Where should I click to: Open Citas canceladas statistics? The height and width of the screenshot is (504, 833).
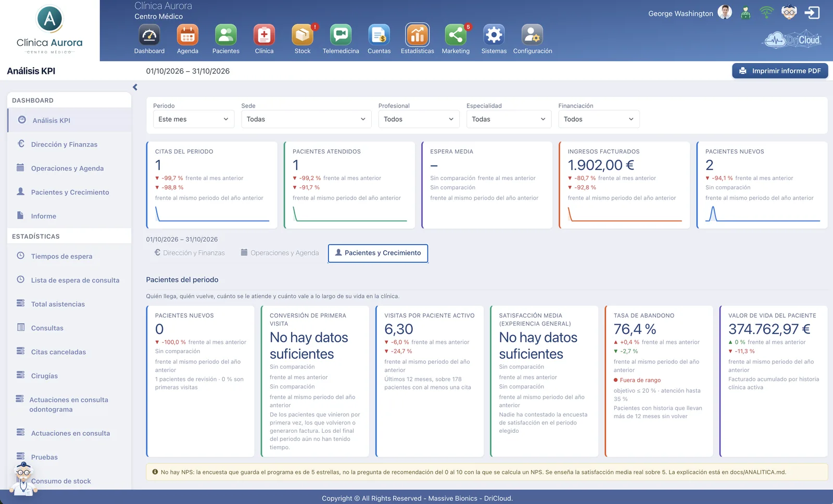[x=69, y=352]
